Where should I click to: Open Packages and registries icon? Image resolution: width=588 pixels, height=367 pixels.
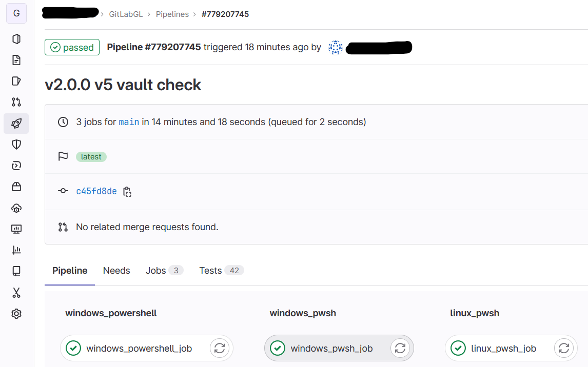pos(16,187)
